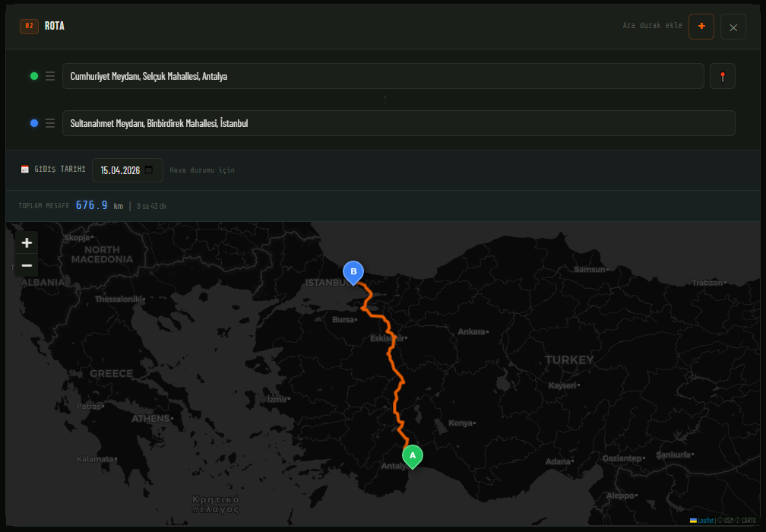Click the green origin dot indicator
The height and width of the screenshot is (532, 766).
point(34,76)
